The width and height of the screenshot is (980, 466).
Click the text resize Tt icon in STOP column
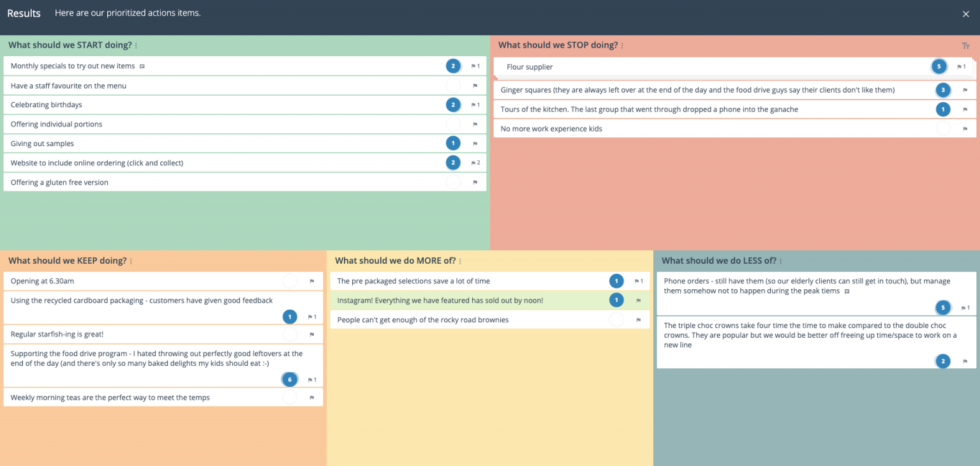pyautogui.click(x=965, y=45)
